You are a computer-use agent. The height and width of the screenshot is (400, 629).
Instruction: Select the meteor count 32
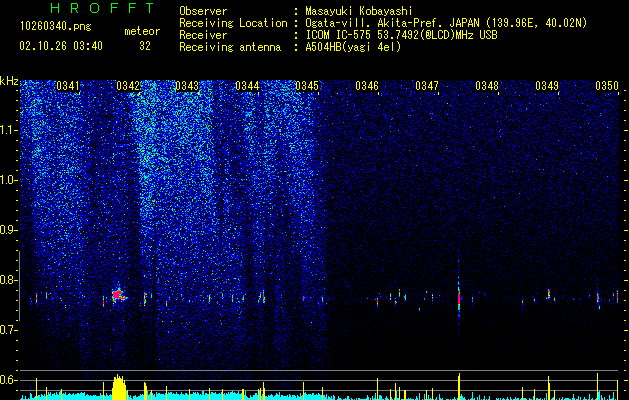145,46
